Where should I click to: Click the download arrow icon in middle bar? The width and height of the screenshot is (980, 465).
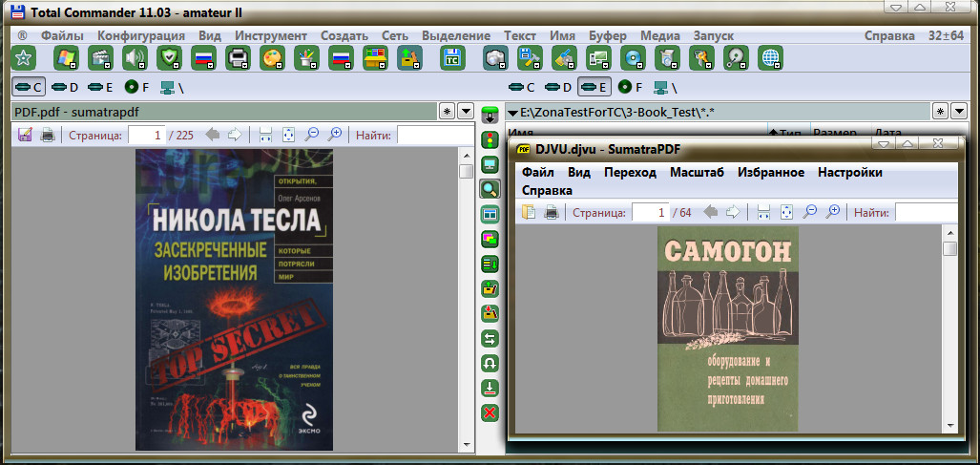[490, 388]
